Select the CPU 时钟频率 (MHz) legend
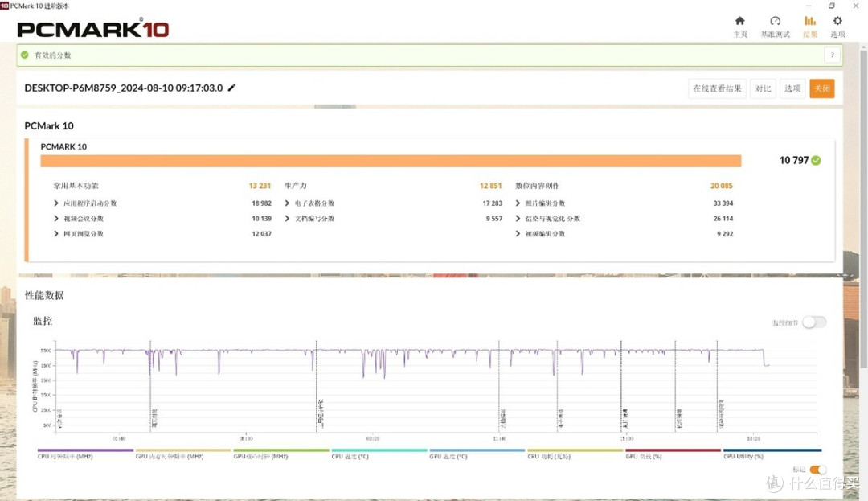This screenshot has width=868, height=501. tap(86, 454)
